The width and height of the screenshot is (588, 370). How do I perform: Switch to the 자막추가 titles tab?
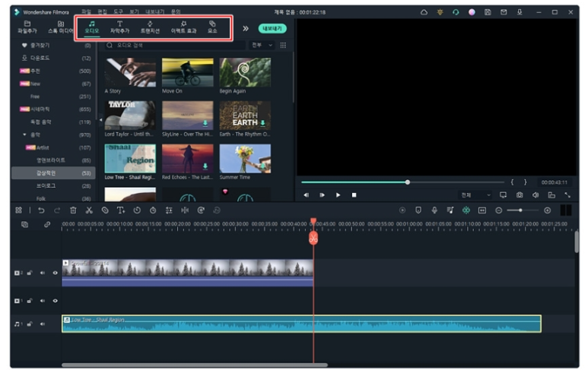pos(119,27)
